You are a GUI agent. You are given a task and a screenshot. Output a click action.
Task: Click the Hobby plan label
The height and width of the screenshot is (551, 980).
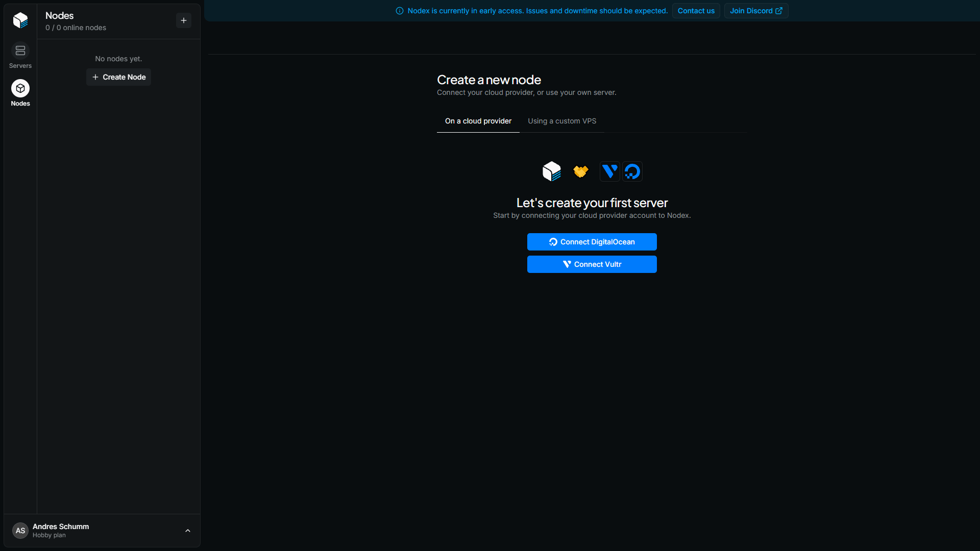pyautogui.click(x=49, y=535)
